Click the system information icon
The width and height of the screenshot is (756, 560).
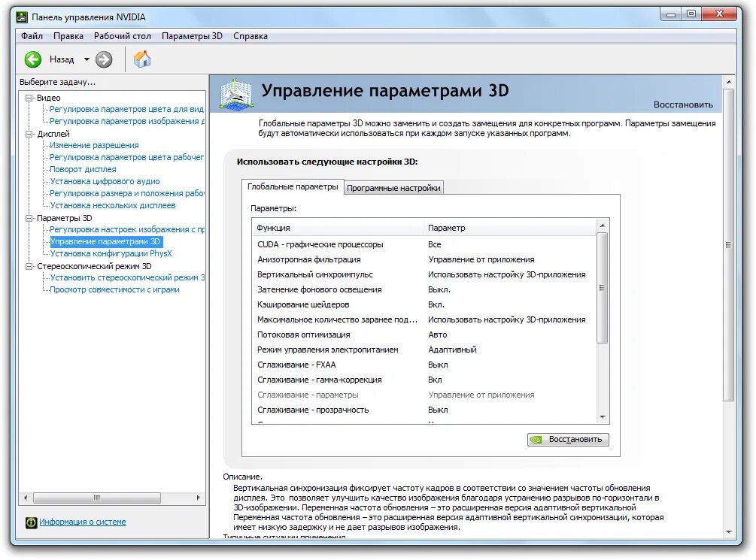click(x=32, y=522)
